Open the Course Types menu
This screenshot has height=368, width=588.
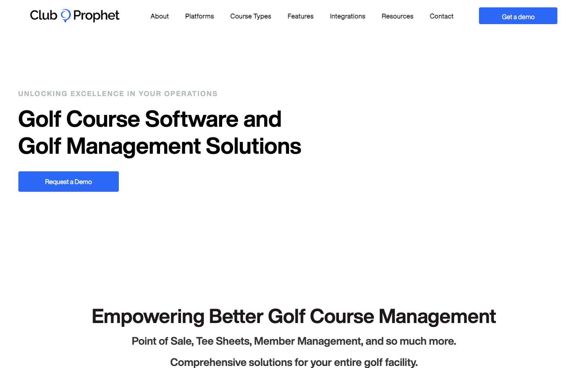[251, 16]
